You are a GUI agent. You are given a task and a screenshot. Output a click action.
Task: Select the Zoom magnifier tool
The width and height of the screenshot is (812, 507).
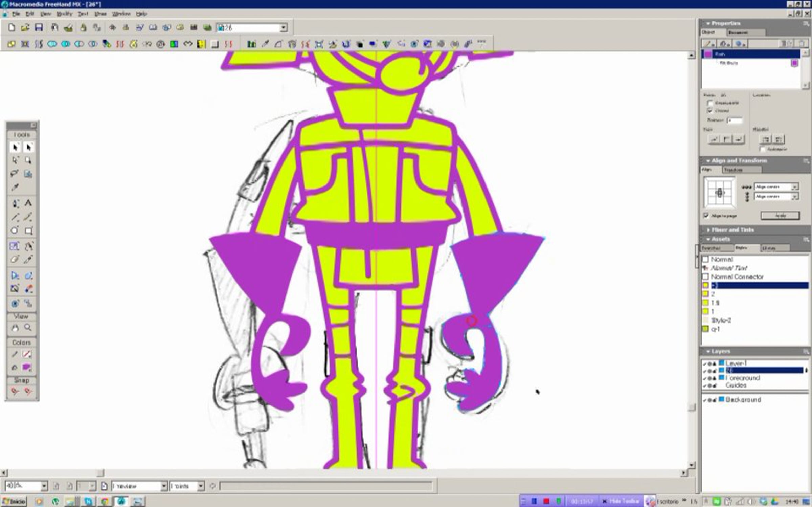[x=28, y=328]
